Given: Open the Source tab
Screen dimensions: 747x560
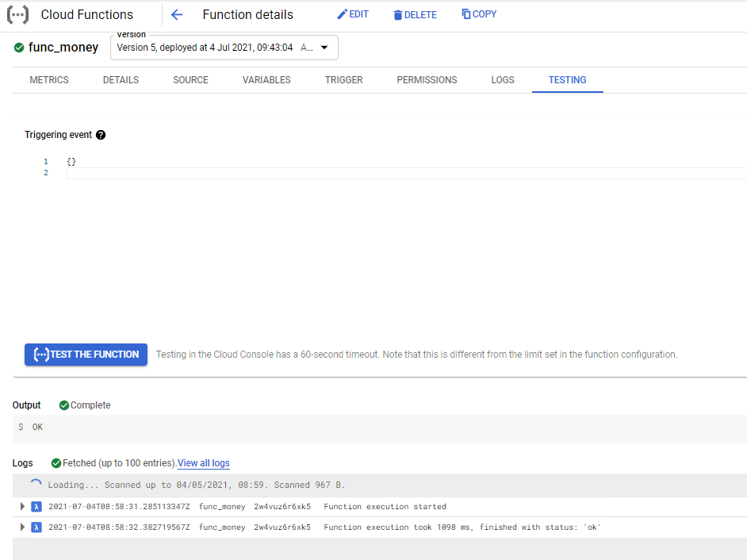Looking at the screenshot, I should [x=190, y=80].
